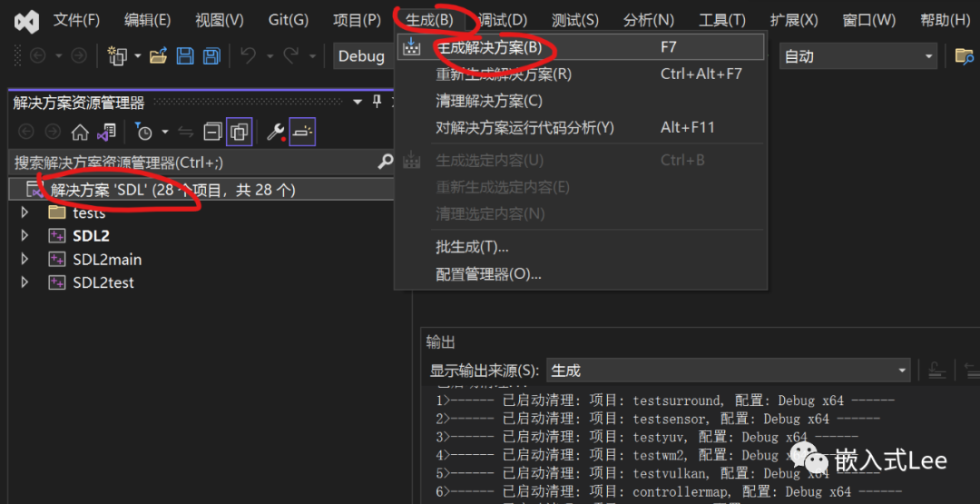Click the first output panel toolbar icon
The image size is (980, 504).
936,371
